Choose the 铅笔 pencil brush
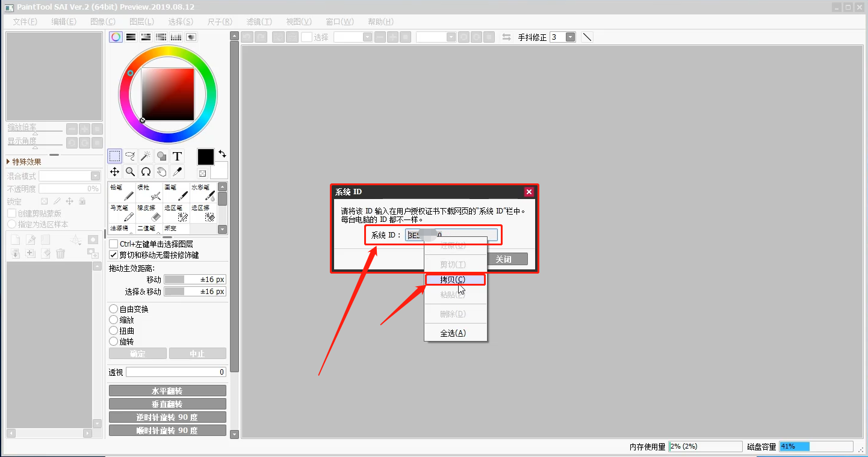 pyautogui.click(x=122, y=192)
